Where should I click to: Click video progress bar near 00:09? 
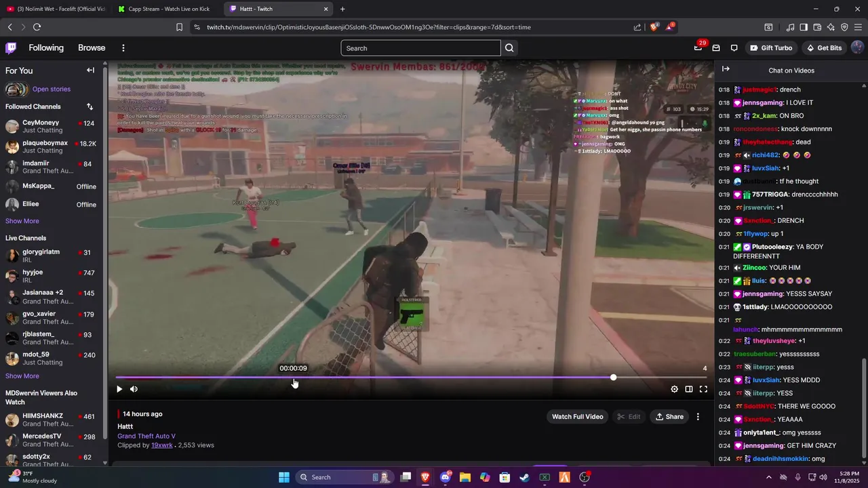(x=294, y=378)
